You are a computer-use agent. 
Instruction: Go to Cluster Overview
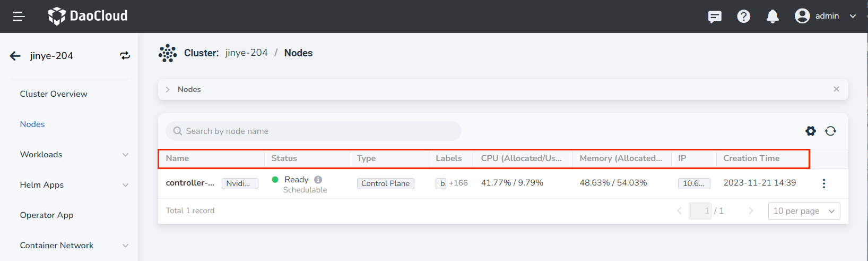[54, 94]
